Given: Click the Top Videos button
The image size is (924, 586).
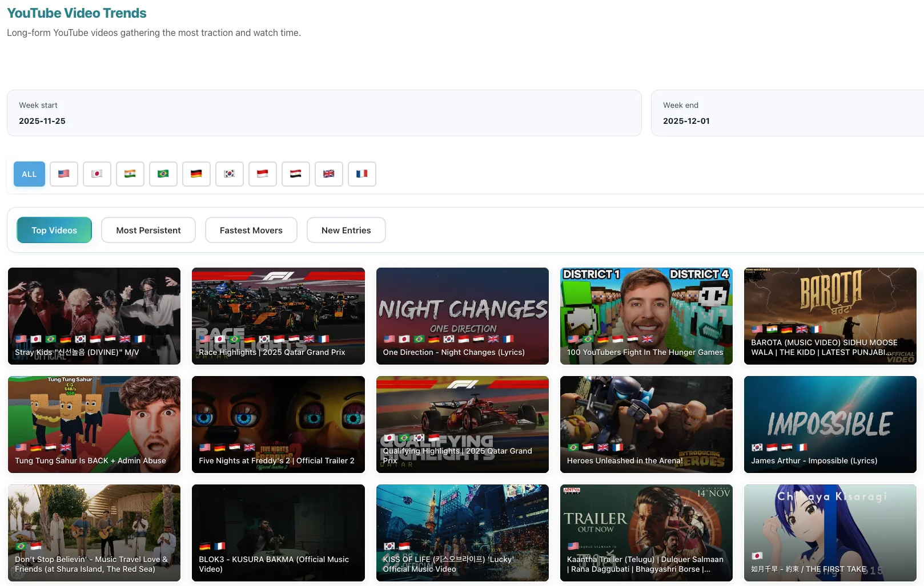Looking at the screenshot, I should (x=54, y=230).
